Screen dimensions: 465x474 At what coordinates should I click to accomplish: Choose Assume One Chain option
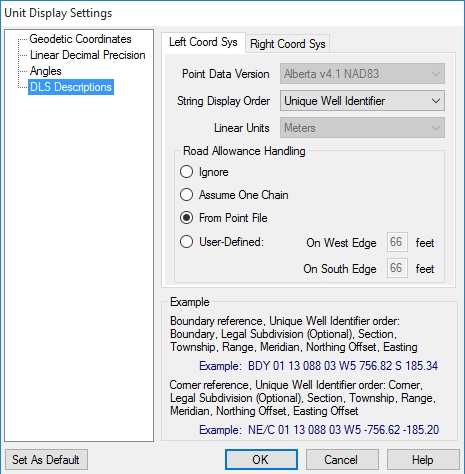point(186,195)
